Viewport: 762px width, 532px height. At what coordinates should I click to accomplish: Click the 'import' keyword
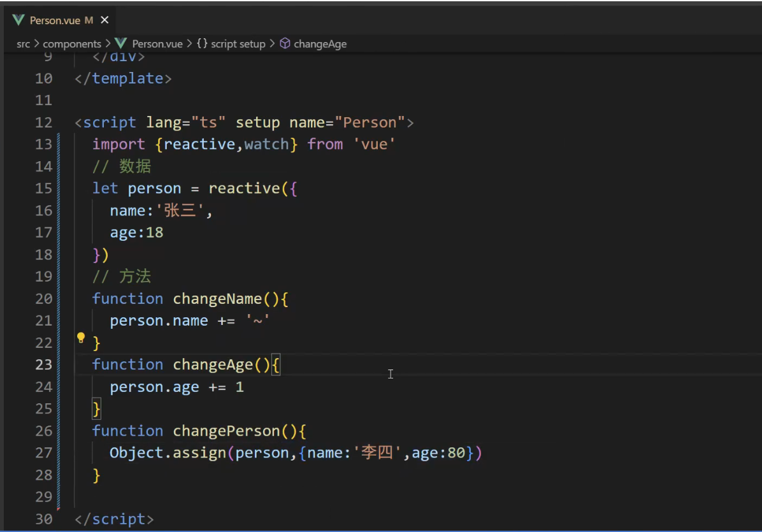click(119, 144)
